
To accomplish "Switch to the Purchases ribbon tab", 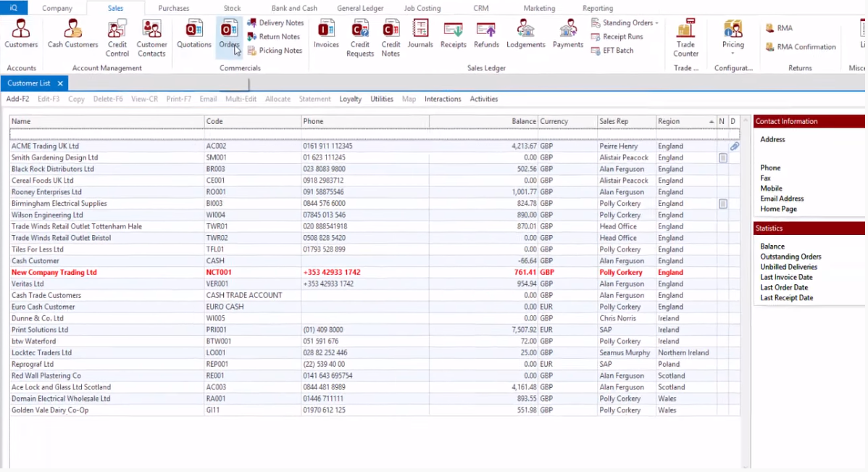I will [173, 8].
